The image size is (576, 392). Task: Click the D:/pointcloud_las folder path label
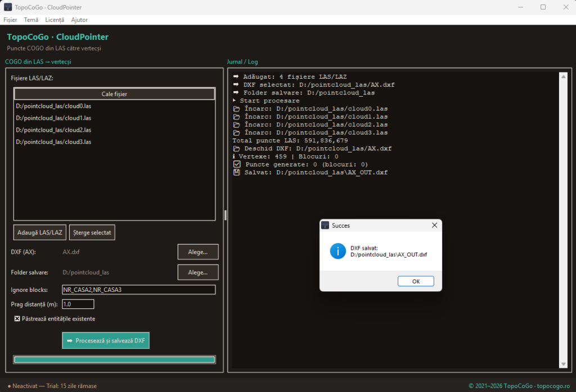tap(85, 272)
